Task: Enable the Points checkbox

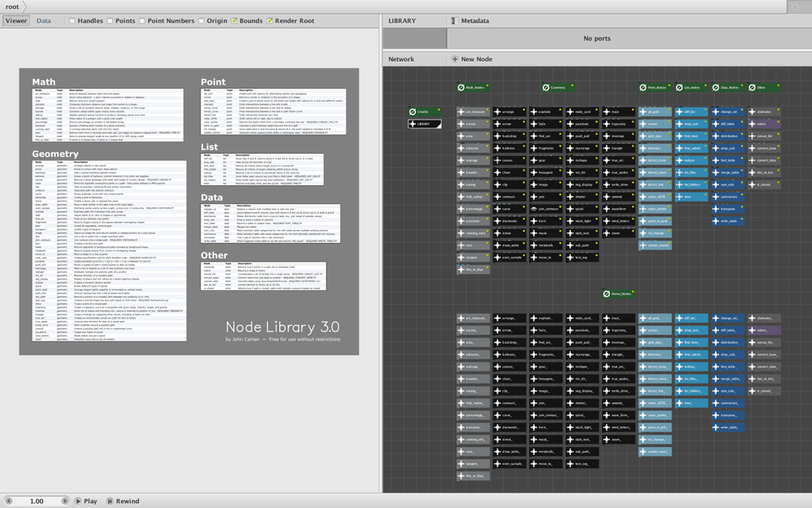Action: (x=110, y=21)
